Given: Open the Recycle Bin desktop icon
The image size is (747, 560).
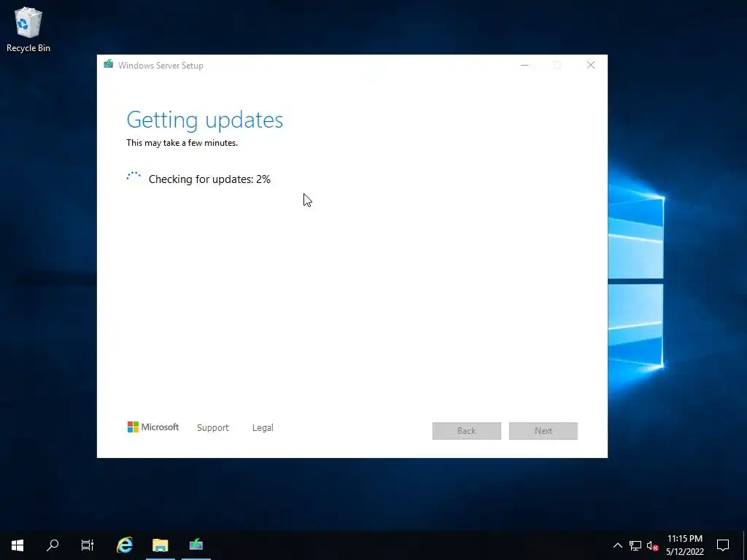Looking at the screenshot, I should click(28, 30).
